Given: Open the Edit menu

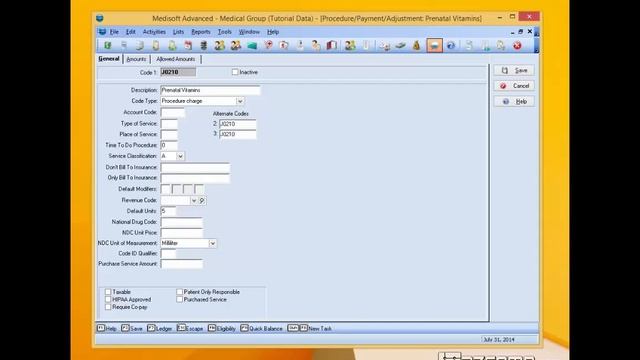Looking at the screenshot, I should point(131,31).
